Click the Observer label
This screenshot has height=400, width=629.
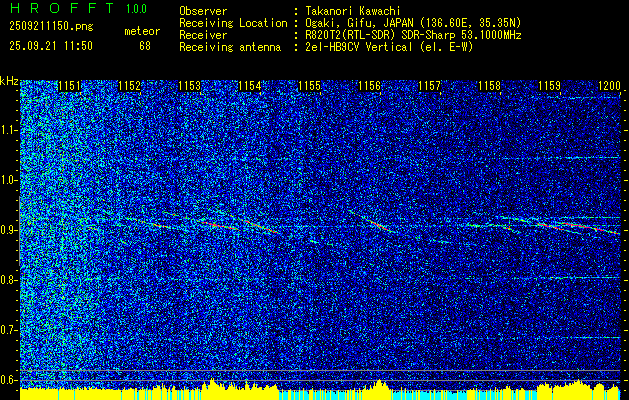pos(203,11)
